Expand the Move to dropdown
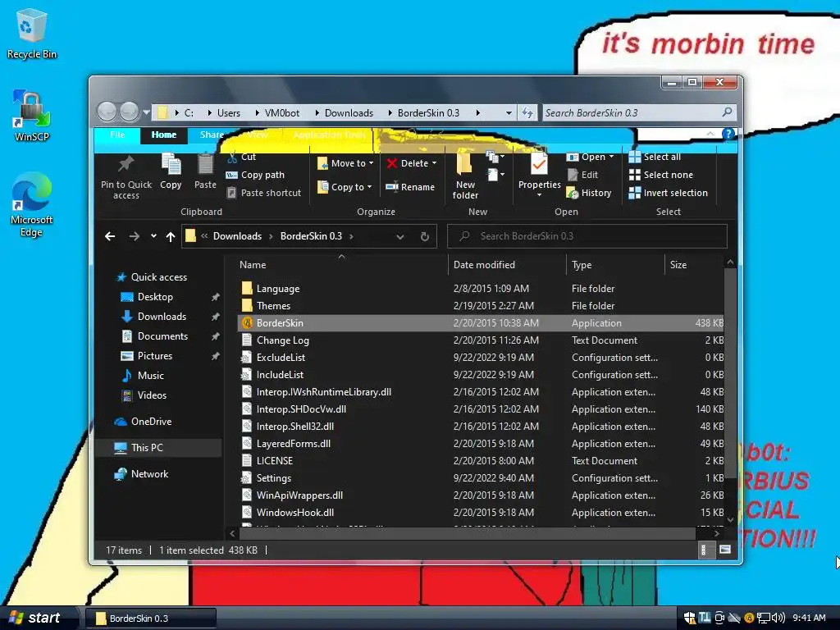The height and width of the screenshot is (630, 840). tap(371, 163)
